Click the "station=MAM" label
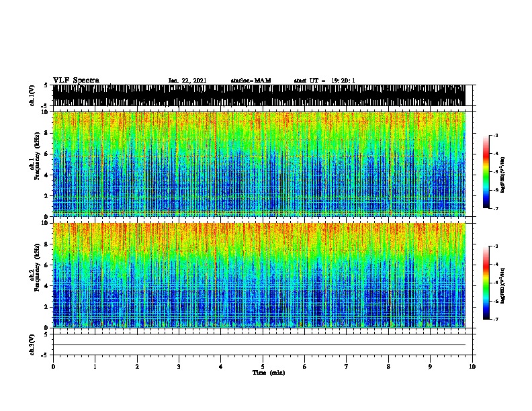532x411 pixels. (x=251, y=81)
